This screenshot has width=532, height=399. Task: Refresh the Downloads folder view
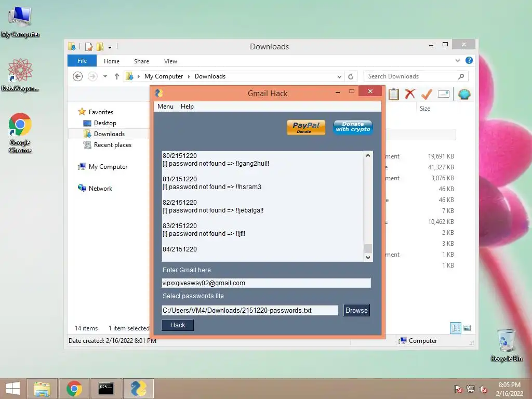351,76
